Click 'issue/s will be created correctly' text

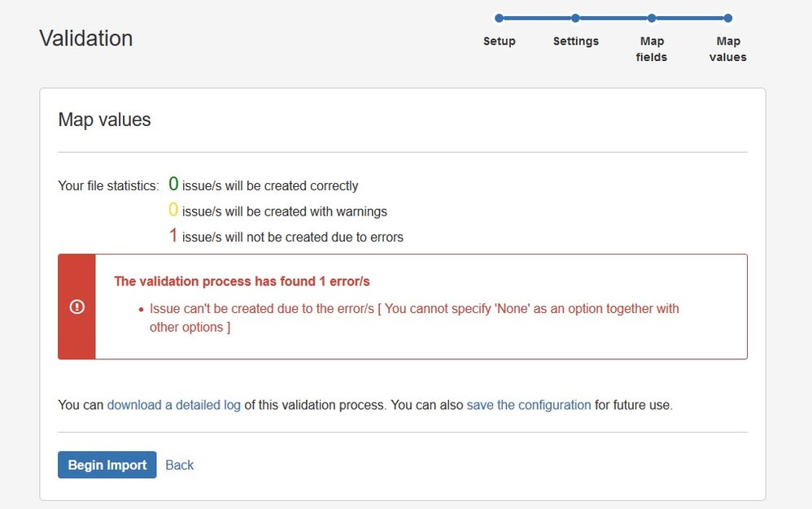coord(270,185)
